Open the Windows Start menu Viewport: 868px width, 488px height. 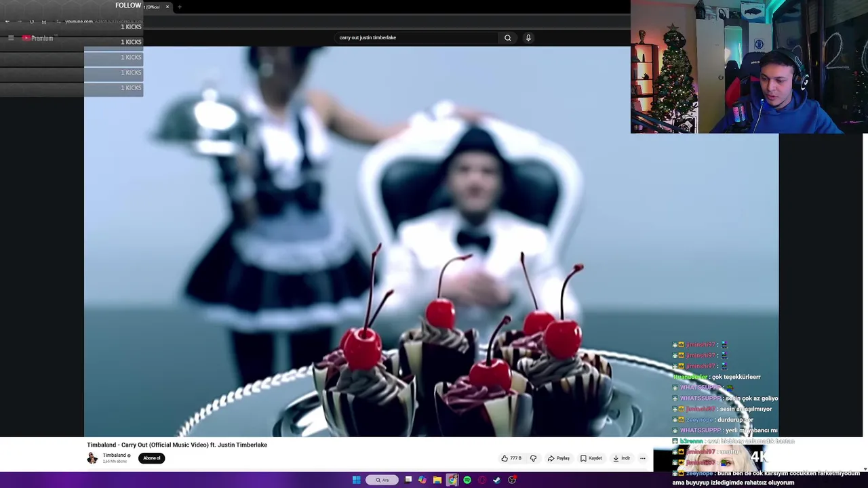(x=357, y=480)
